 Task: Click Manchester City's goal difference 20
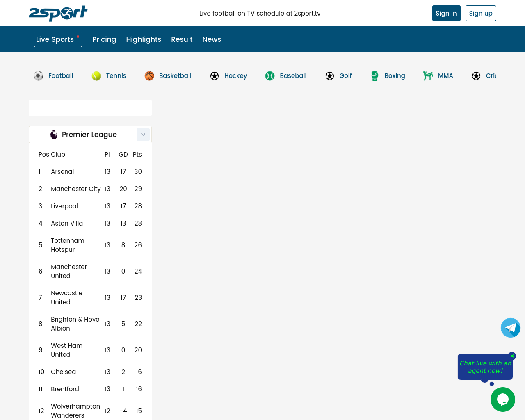pos(123,189)
